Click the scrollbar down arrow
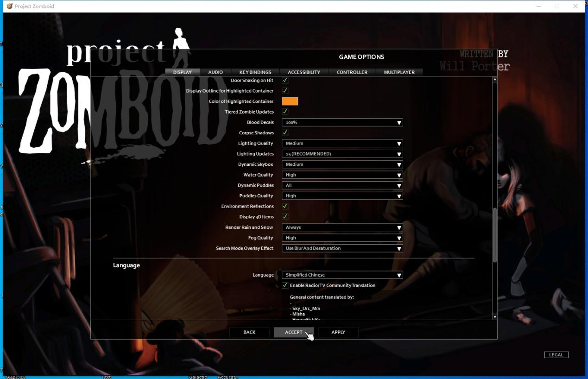 (495, 317)
